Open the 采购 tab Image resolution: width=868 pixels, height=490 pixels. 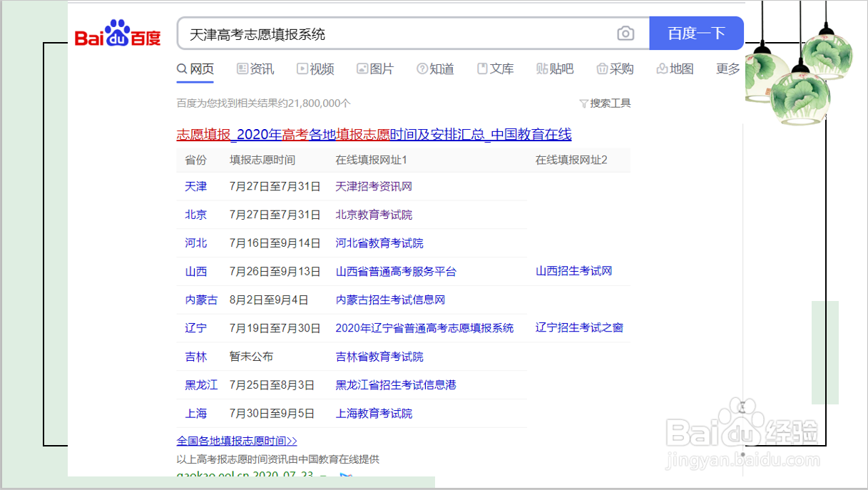tap(615, 69)
